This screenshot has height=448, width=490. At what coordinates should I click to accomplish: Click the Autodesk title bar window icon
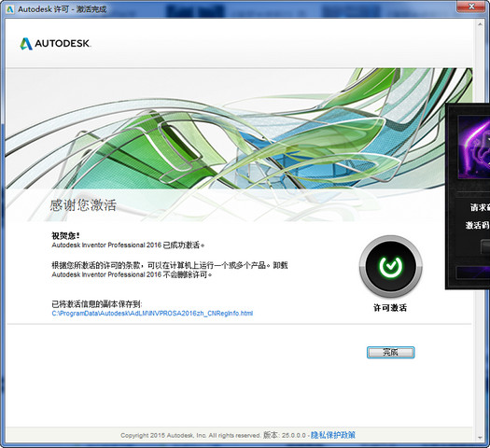tap(10, 9)
